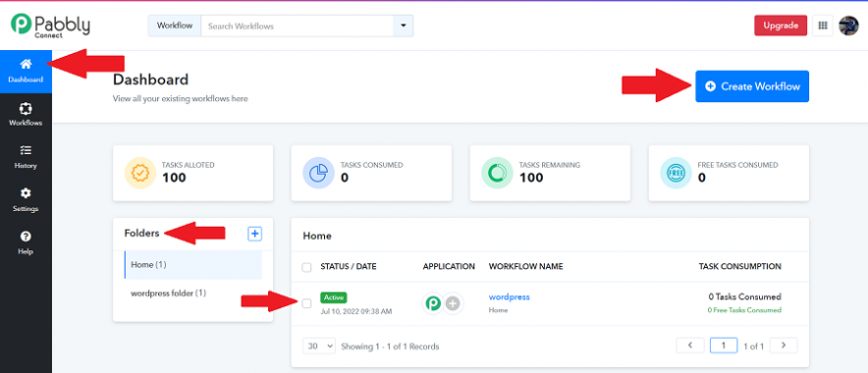Go to the next page arrow
The width and height of the screenshot is (868, 373).
pyautogui.click(x=784, y=346)
